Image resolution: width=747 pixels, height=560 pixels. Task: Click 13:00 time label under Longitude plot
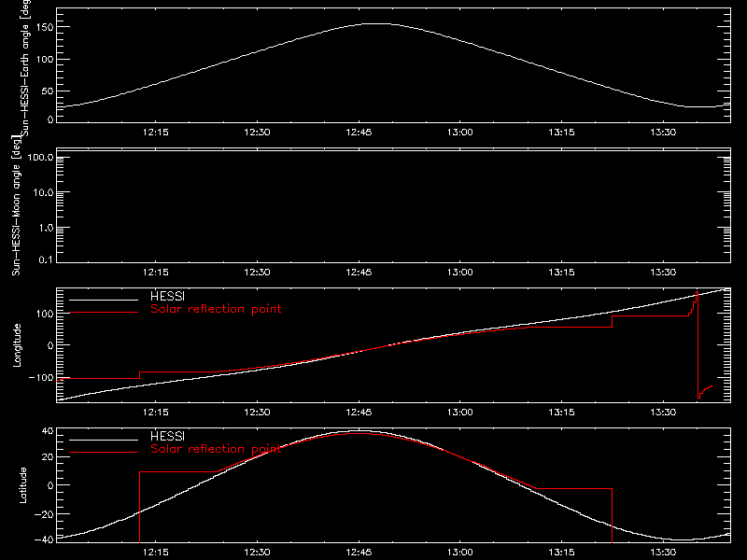click(460, 413)
